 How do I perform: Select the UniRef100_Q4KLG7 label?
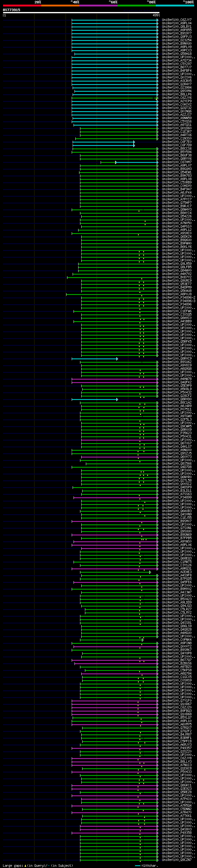point(176,446)
